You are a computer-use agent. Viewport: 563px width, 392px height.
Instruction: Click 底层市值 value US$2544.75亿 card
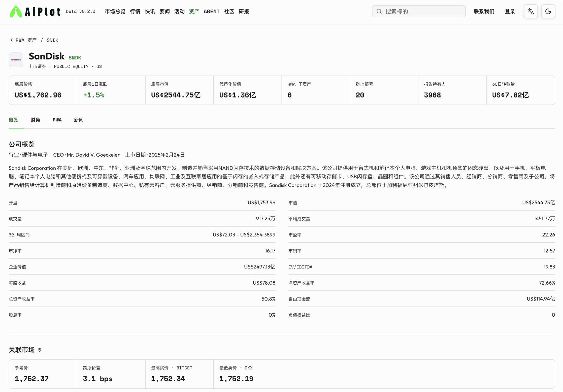click(179, 90)
